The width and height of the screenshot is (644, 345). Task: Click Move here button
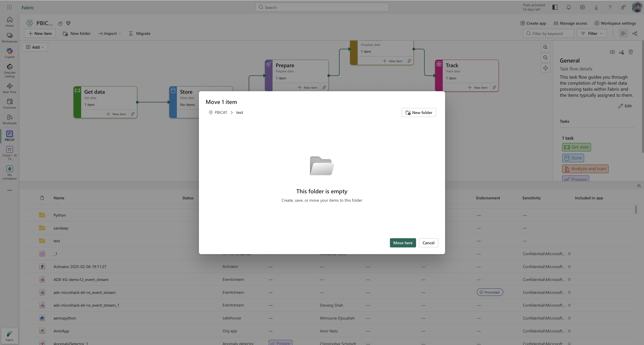403,243
